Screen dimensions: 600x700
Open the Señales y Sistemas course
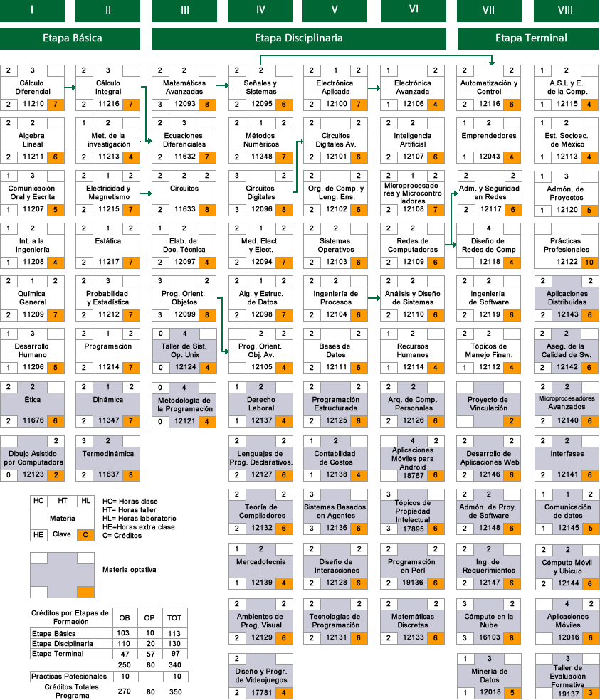(x=261, y=88)
